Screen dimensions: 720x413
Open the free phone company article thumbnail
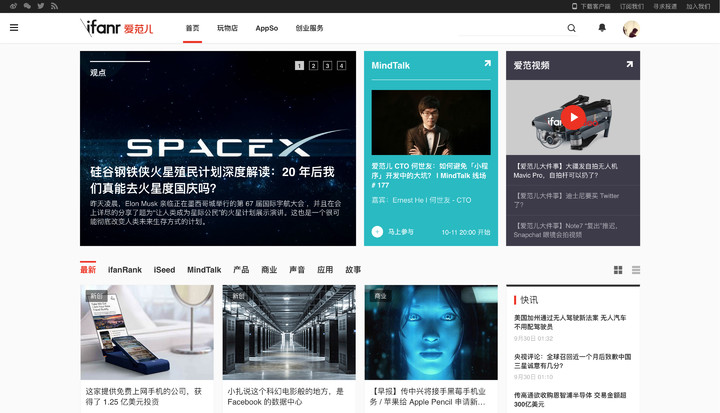[x=147, y=332]
